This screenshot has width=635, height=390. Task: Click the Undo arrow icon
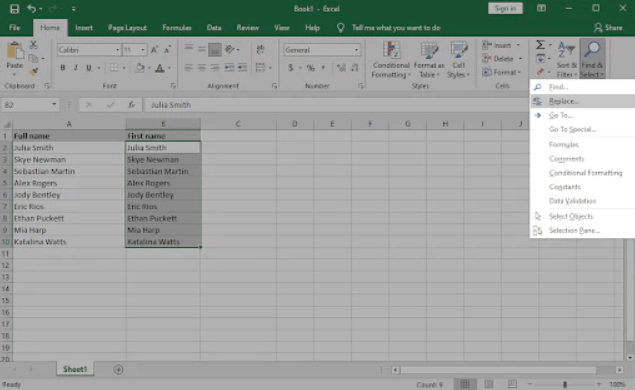pyautogui.click(x=31, y=9)
